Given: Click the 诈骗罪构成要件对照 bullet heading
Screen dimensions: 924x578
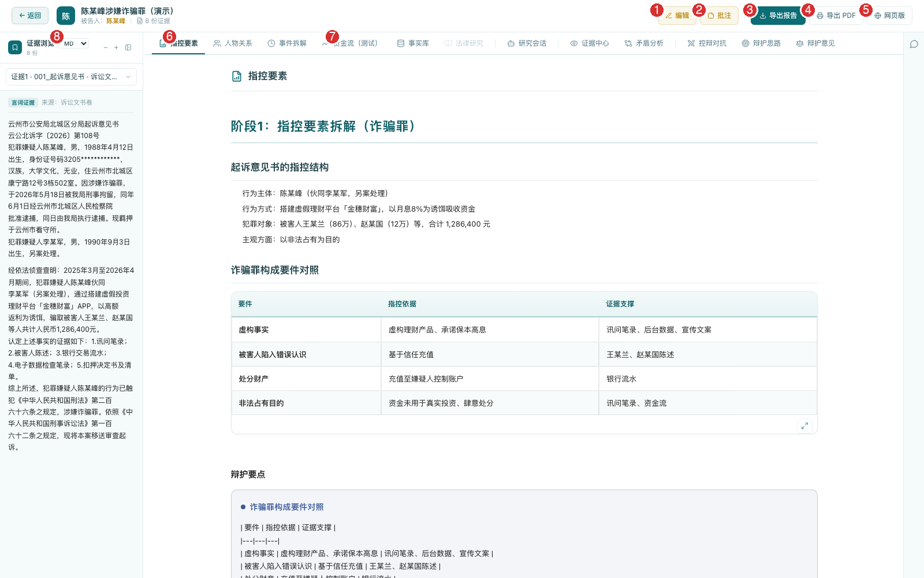Looking at the screenshot, I should 286,507.
